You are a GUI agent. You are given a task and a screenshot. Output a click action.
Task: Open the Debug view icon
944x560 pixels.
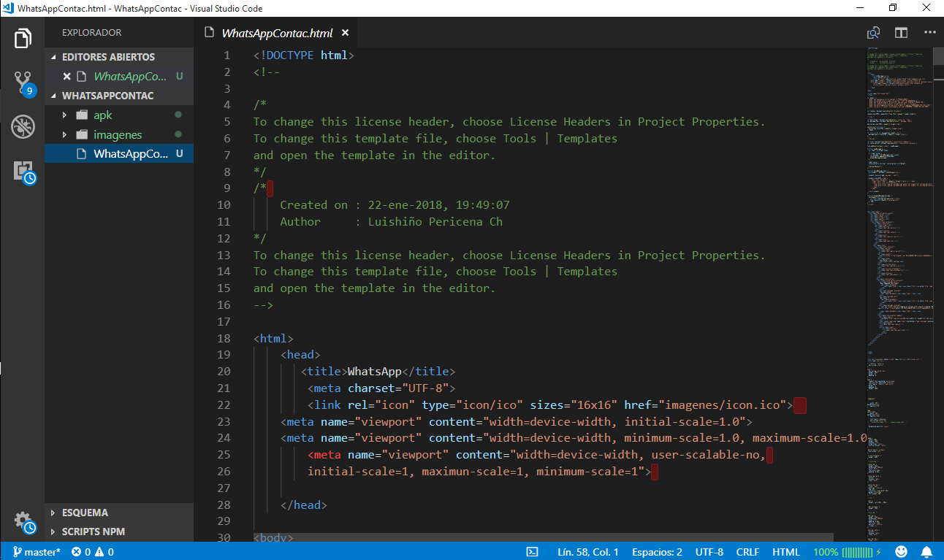click(x=23, y=127)
